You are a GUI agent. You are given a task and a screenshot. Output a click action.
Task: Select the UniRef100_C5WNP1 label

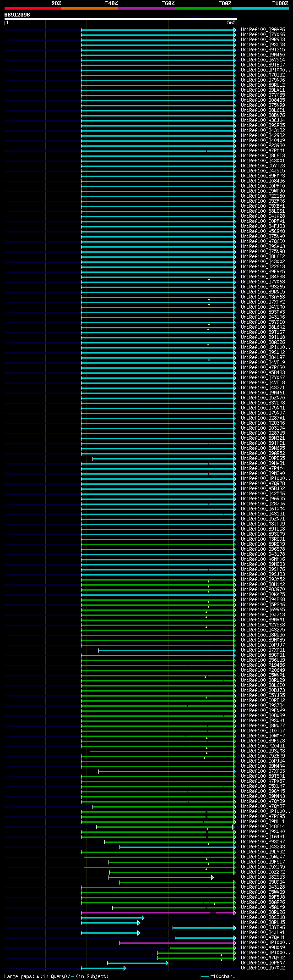click(263, 675)
